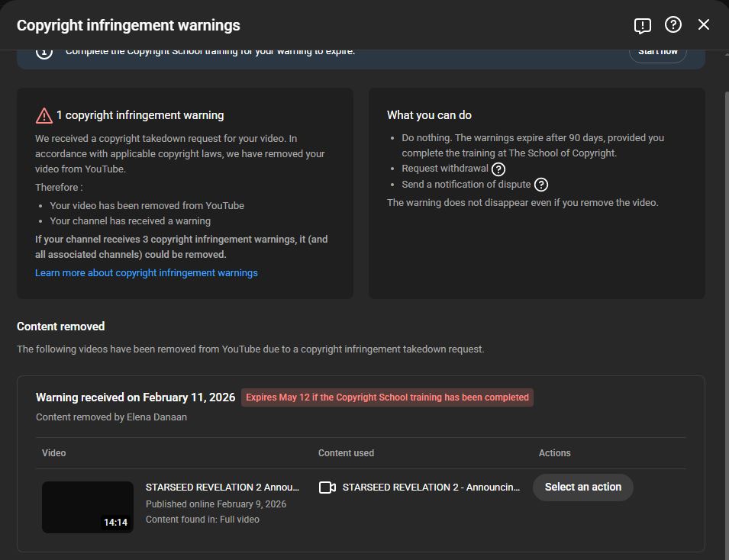
Task: Click 'Content removed by Elena Danaan'
Action: coord(111,417)
